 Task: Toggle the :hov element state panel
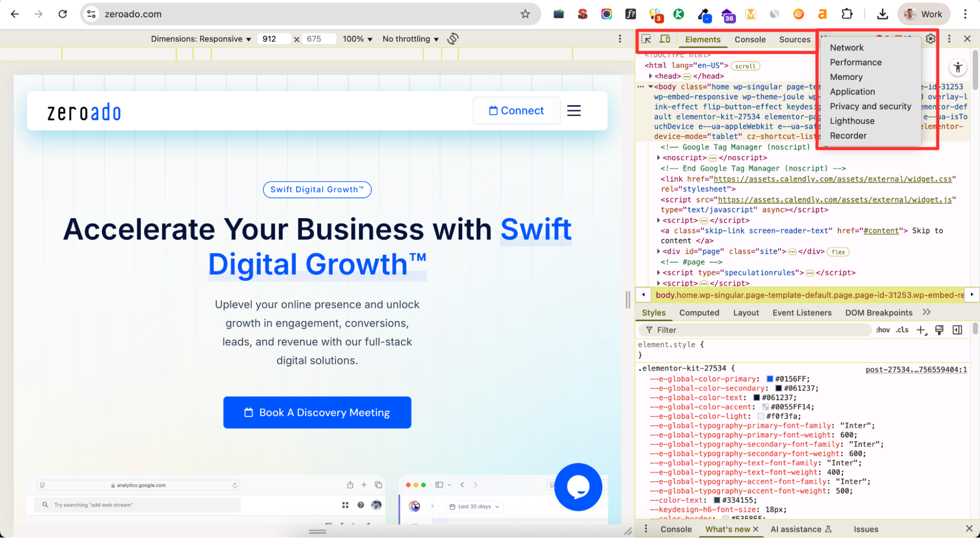pyautogui.click(x=883, y=330)
